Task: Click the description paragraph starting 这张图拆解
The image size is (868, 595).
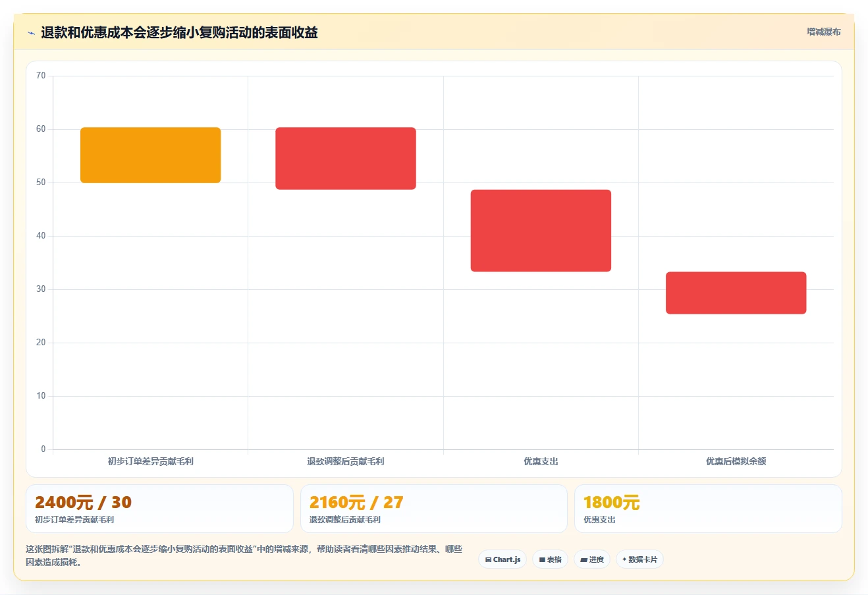Action: point(244,555)
